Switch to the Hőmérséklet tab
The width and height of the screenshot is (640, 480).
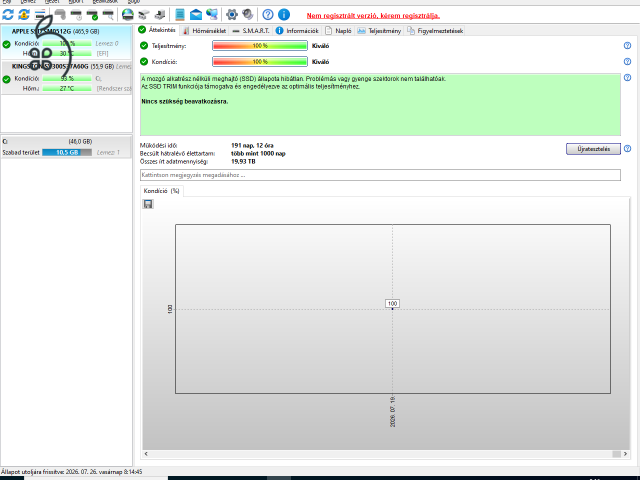204,31
